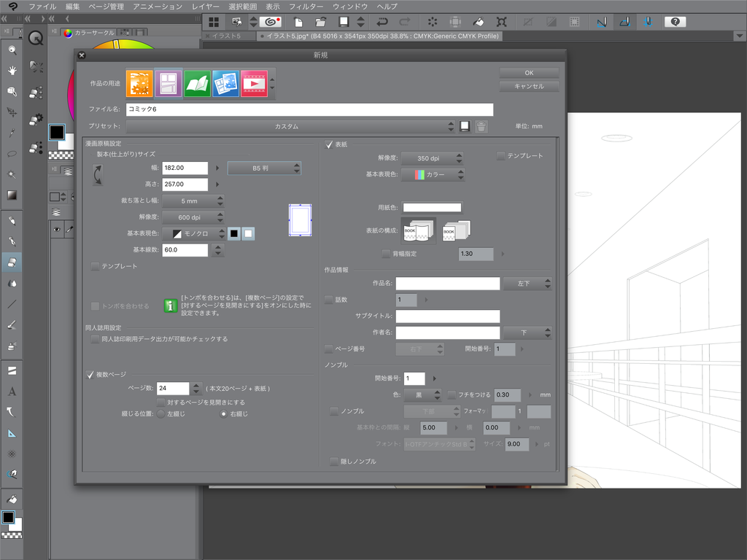Select the two-sided cover layout BOOK icon

click(x=418, y=231)
